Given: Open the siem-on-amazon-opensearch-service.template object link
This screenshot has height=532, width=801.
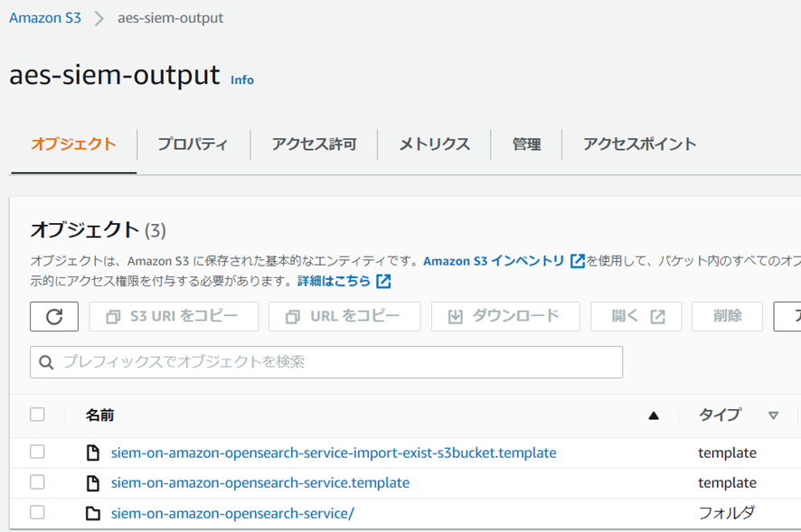Looking at the screenshot, I should pos(260,483).
